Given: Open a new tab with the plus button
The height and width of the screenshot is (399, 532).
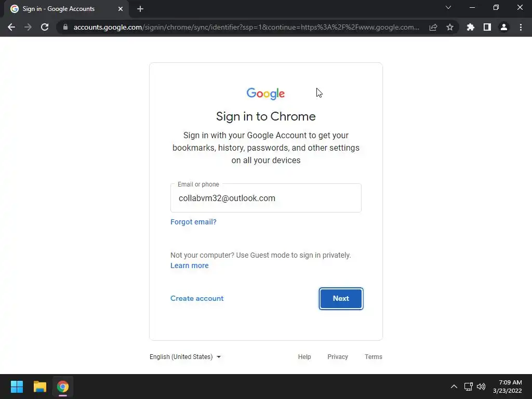Looking at the screenshot, I should click(x=140, y=9).
